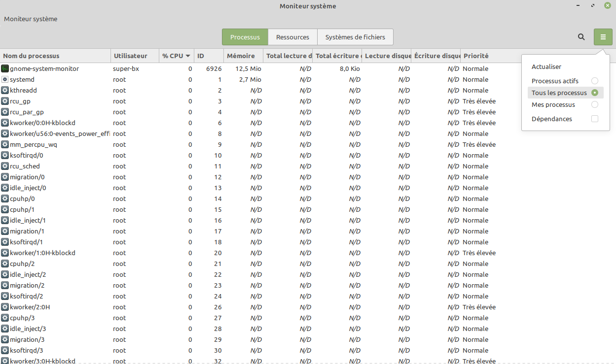The height and width of the screenshot is (364, 616).
Task: Toggle the hamburger menu button
Action: point(603,37)
